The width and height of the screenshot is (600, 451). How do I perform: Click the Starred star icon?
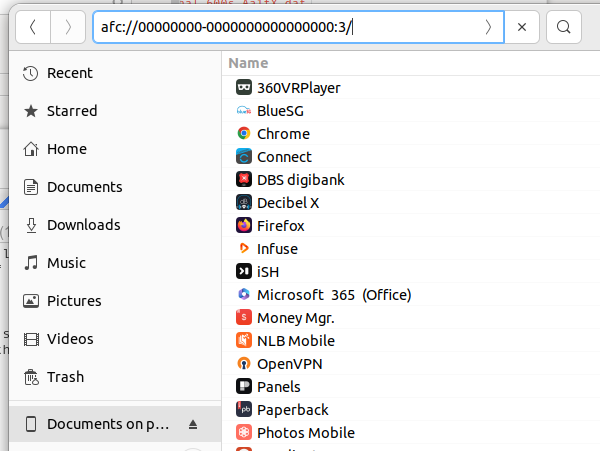(31, 111)
